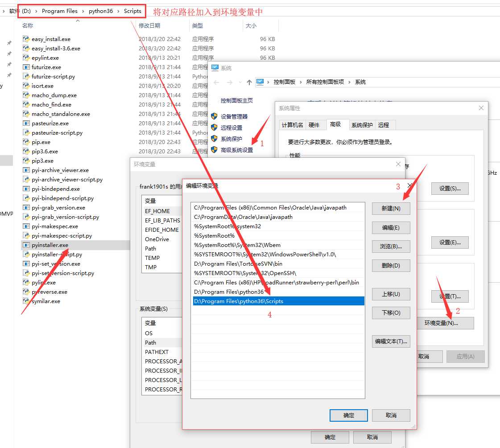This screenshot has height=448, width=500.
Task: Click the futurize.exe file icon
Action: [26, 67]
